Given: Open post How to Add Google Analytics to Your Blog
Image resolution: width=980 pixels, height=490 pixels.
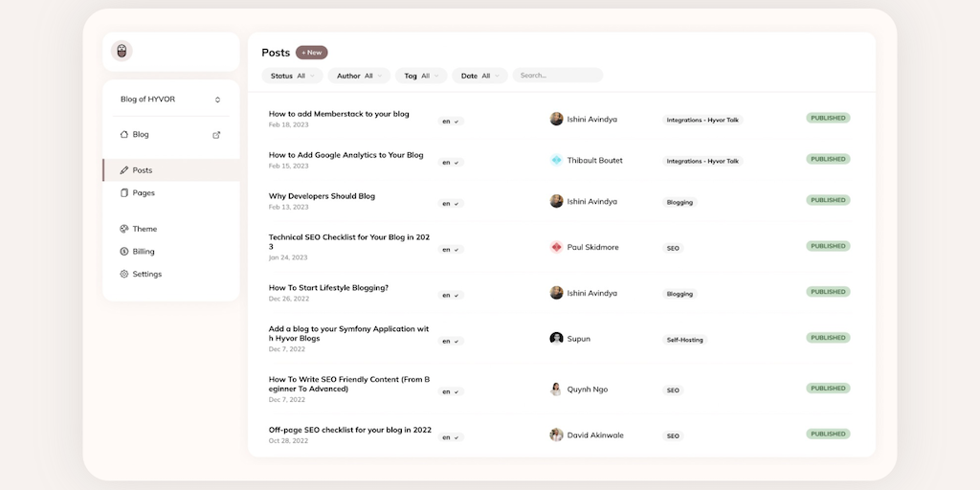Looking at the screenshot, I should click(x=345, y=155).
